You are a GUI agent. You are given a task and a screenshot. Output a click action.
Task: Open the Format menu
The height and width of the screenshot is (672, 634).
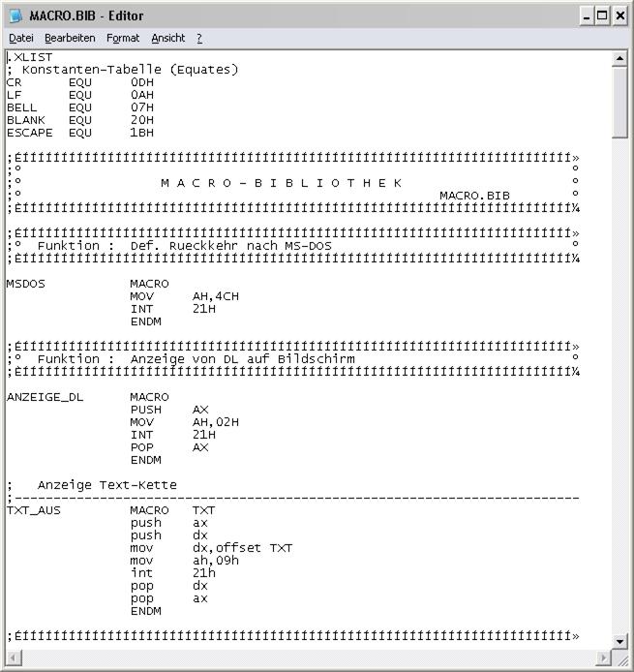click(x=123, y=38)
